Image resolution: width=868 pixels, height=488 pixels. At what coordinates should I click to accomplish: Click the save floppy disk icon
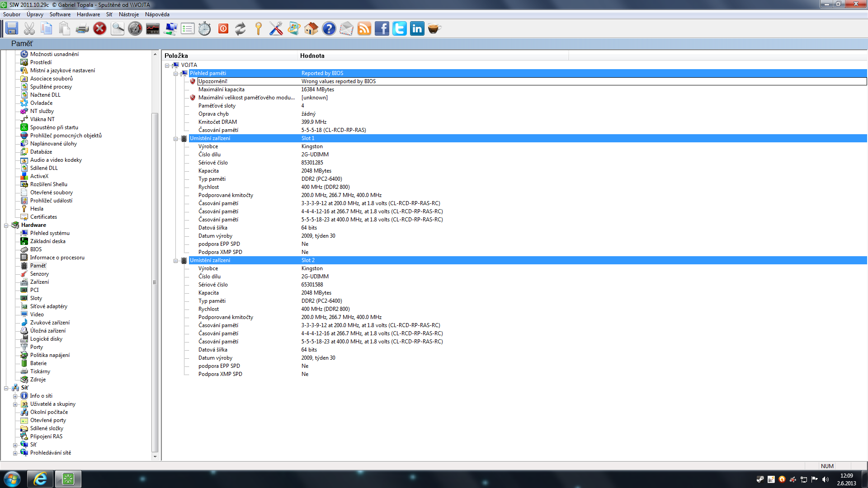pos(12,28)
